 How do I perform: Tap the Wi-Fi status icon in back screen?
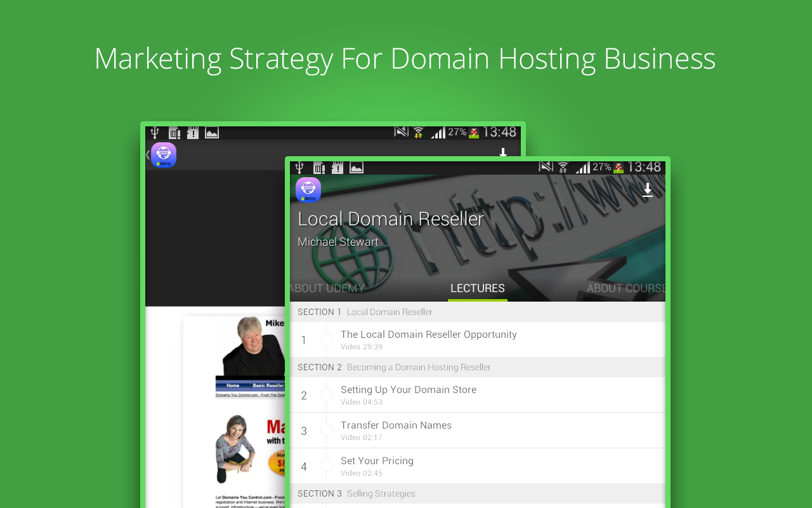418,132
